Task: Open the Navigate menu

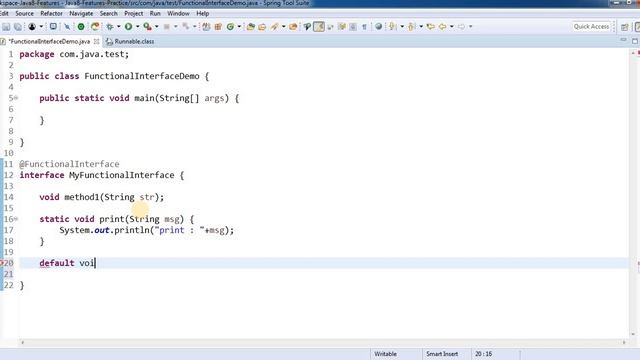Action: [81, 13]
